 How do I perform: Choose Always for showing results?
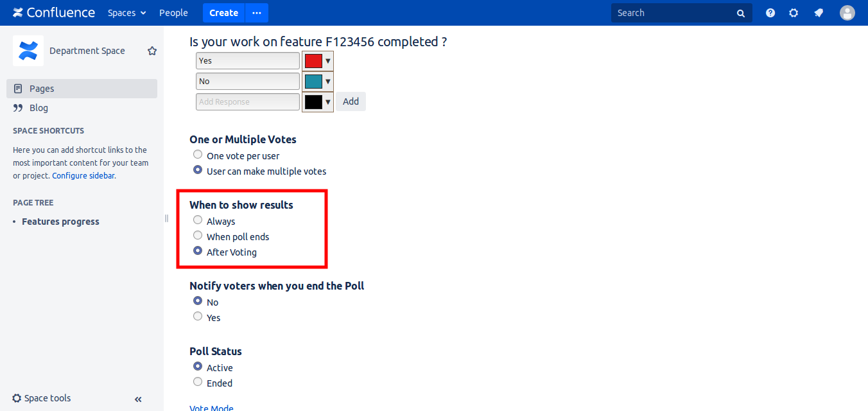pos(198,220)
